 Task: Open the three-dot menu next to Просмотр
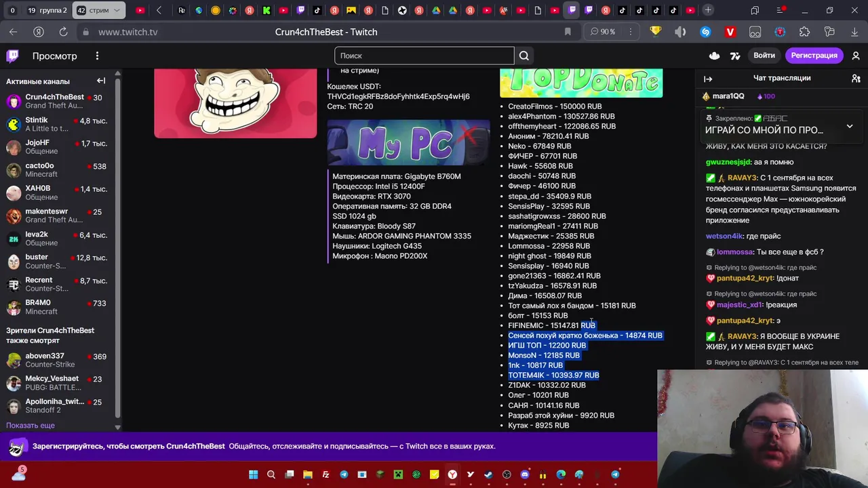pos(97,56)
